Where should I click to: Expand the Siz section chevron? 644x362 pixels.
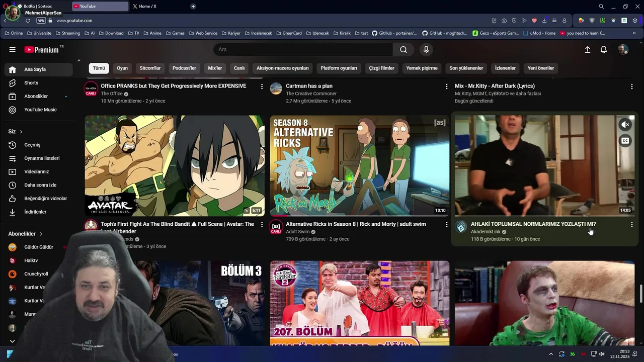pyautogui.click(x=21, y=132)
